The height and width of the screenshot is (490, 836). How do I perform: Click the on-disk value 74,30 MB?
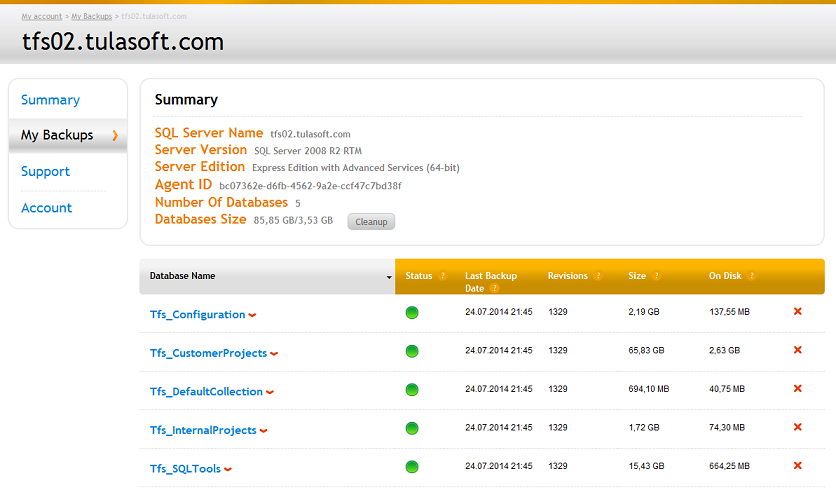tap(727, 428)
